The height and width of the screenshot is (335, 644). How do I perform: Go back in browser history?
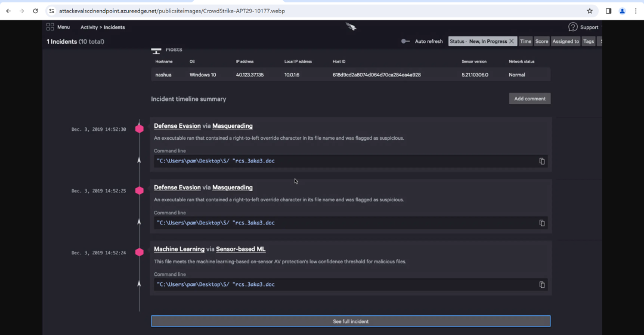click(8, 11)
